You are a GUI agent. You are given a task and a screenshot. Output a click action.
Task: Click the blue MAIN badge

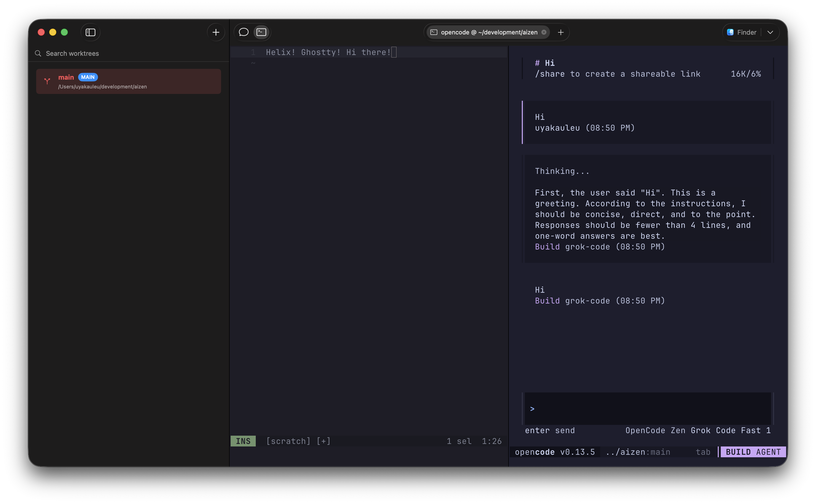pos(88,77)
